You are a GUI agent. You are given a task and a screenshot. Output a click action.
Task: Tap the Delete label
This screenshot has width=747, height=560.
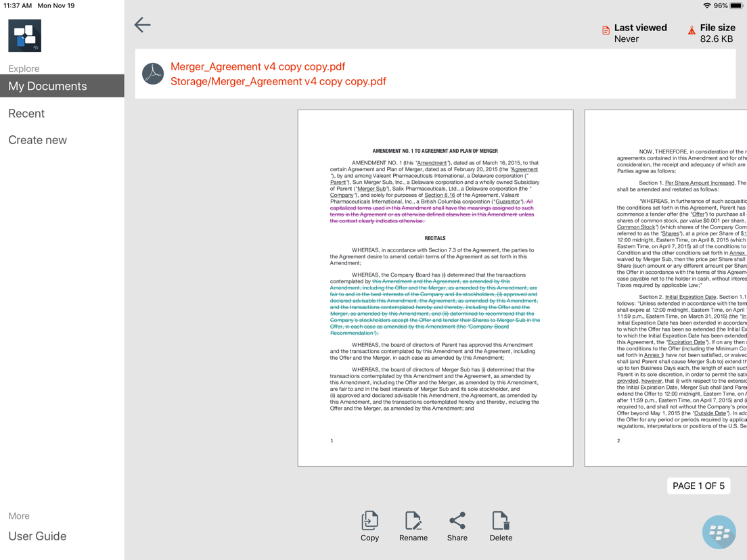[x=501, y=538]
